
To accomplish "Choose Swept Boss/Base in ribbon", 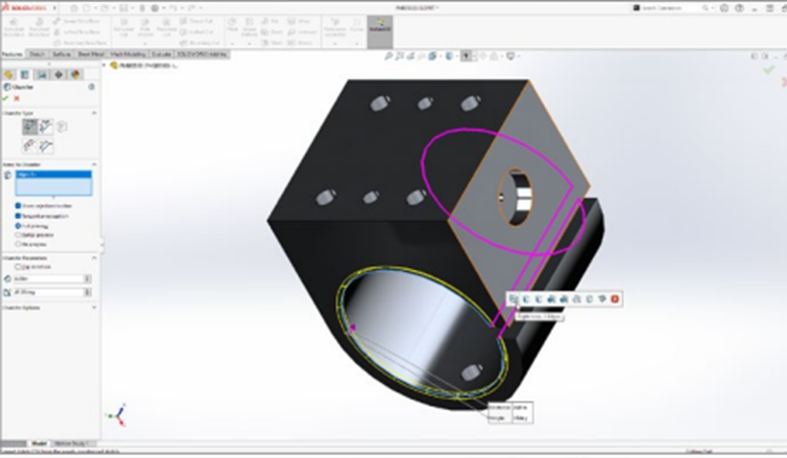I will click(x=77, y=21).
